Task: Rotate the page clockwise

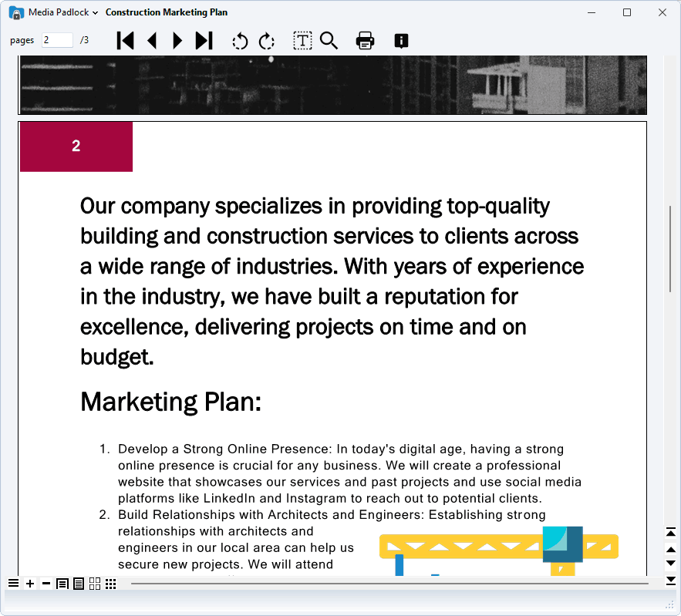Action: tap(267, 41)
